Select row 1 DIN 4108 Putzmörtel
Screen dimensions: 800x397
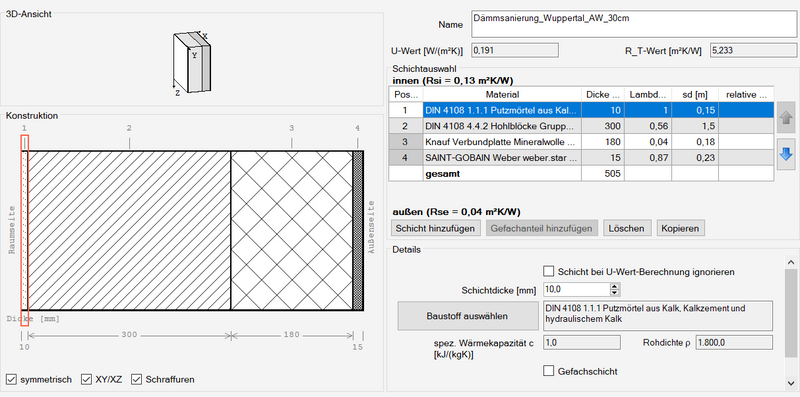[x=581, y=110]
